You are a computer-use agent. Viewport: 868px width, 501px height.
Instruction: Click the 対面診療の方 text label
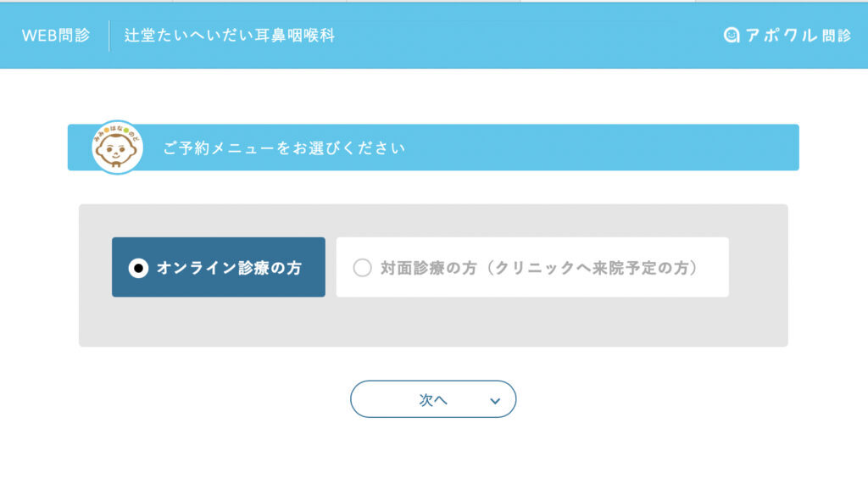point(428,268)
